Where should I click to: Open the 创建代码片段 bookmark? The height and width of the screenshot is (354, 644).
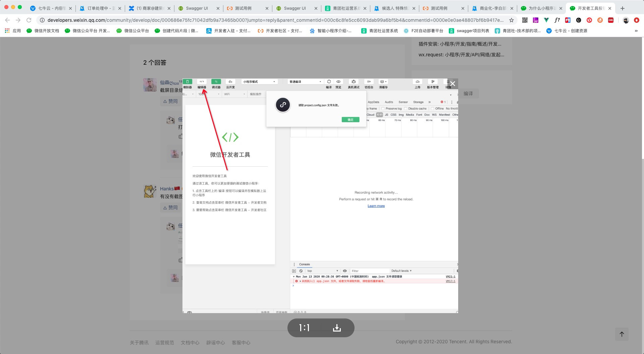coord(176,31)
